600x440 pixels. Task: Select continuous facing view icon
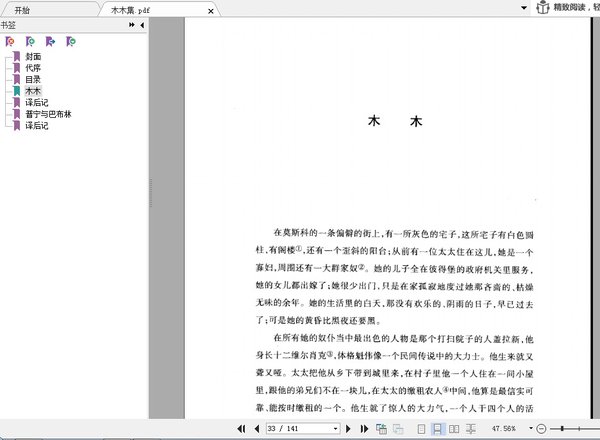click(471, 429)
